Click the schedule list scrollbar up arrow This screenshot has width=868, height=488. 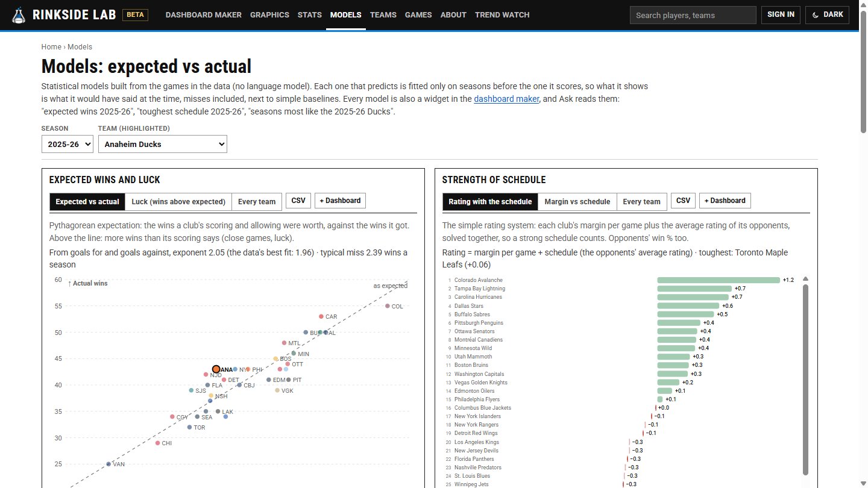point(805,279)
